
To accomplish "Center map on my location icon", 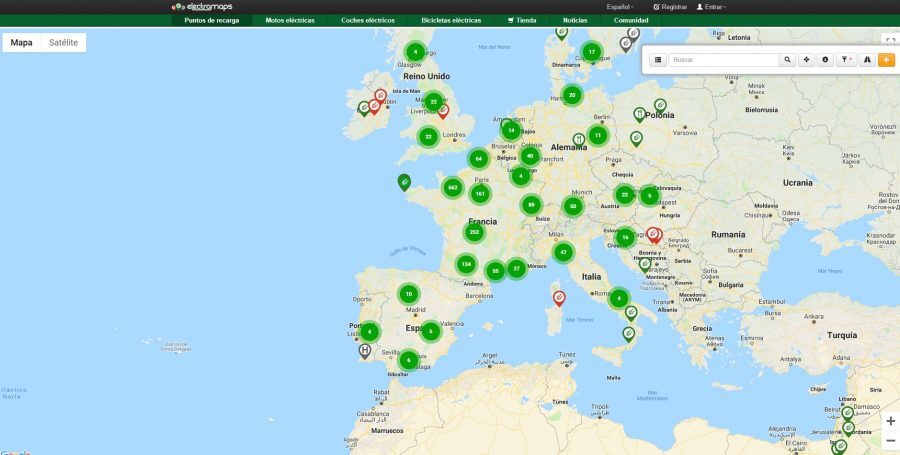I will coord(806,60).
